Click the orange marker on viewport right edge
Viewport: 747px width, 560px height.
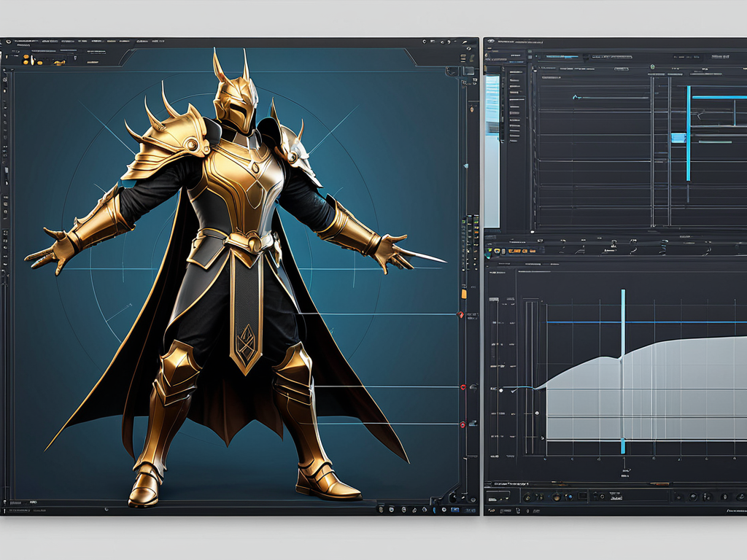463,293
